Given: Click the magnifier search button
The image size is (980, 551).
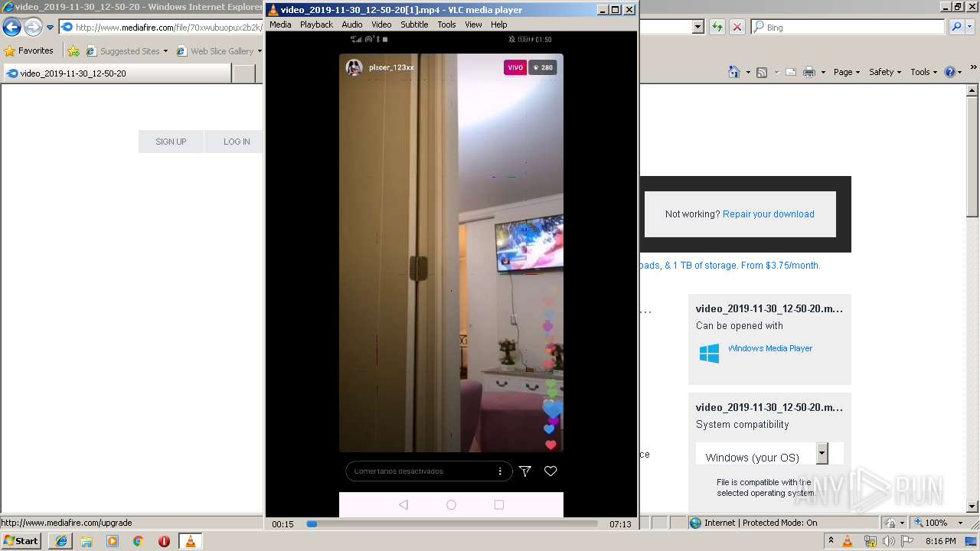Looking at the screenshot, I should (955, 27).
